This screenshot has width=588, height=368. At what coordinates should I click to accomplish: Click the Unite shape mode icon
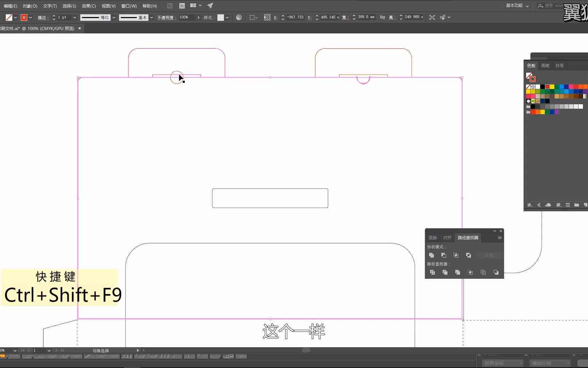[431, 255]
